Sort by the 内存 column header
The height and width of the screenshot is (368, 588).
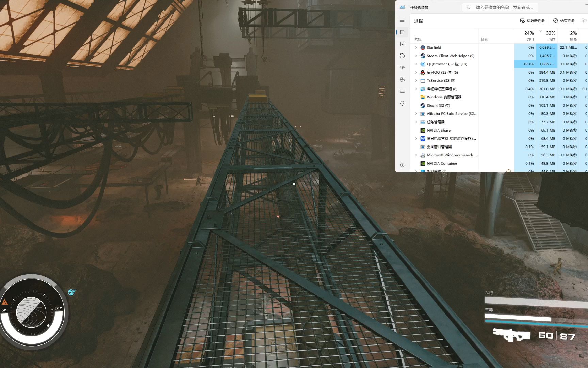tap(552, 40)
